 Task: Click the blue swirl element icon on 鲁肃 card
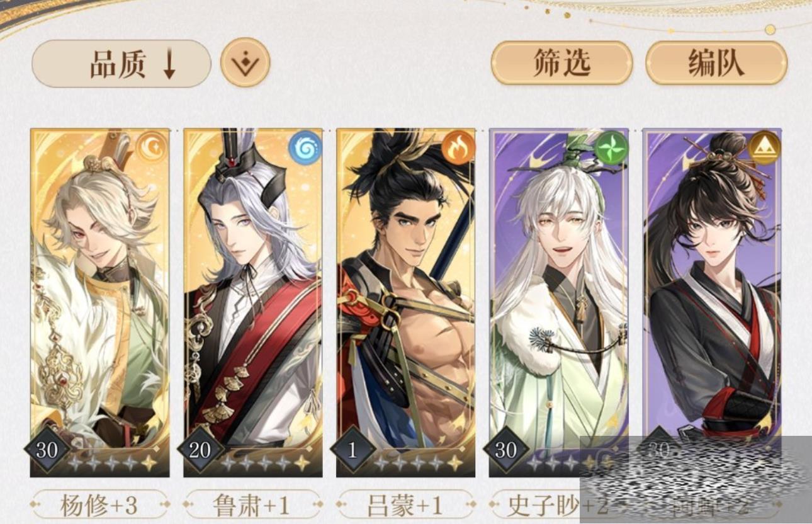(x=305, y=147)
